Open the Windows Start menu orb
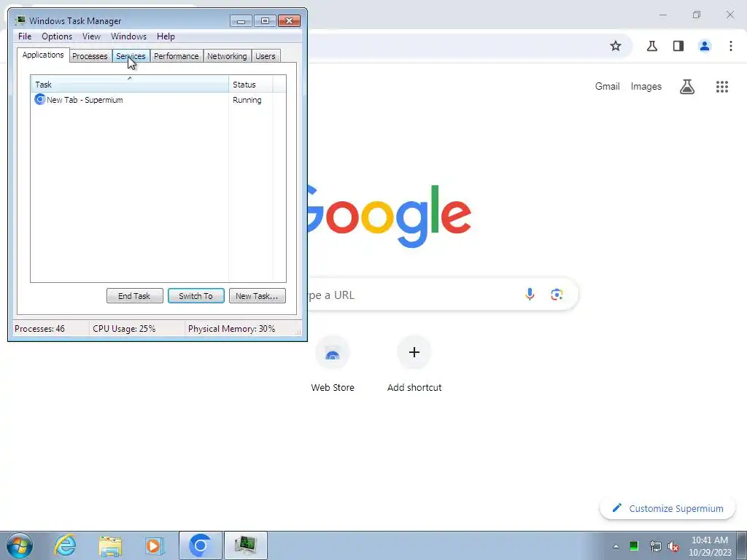The height and width of the screenshot is (560, 747). (x=20, y=545)
